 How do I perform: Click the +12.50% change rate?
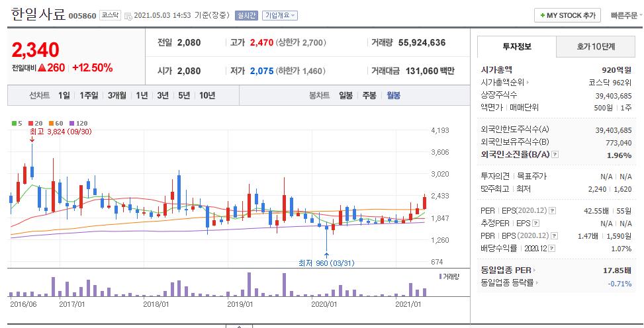(93, 67)
